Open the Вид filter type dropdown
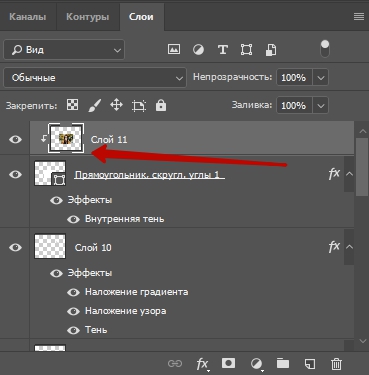The height and width of the screenshot is (375, 369). (x=64, y=50)
